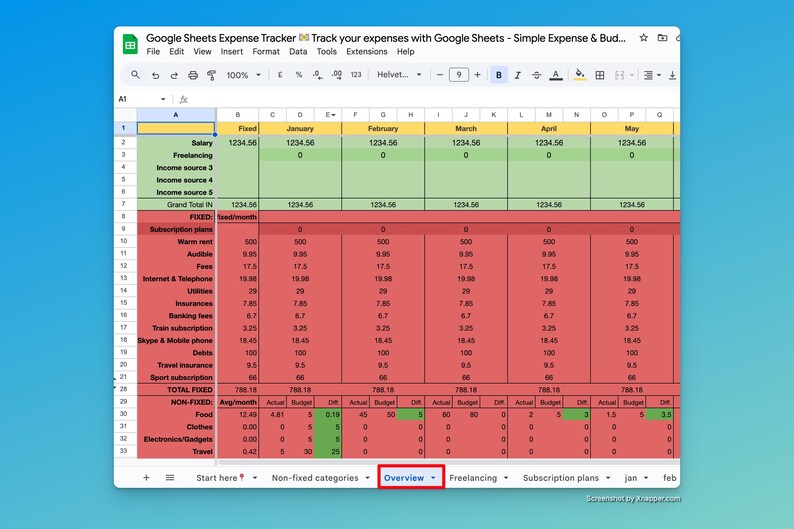Select the Warm rent label cell

(176, 241)
